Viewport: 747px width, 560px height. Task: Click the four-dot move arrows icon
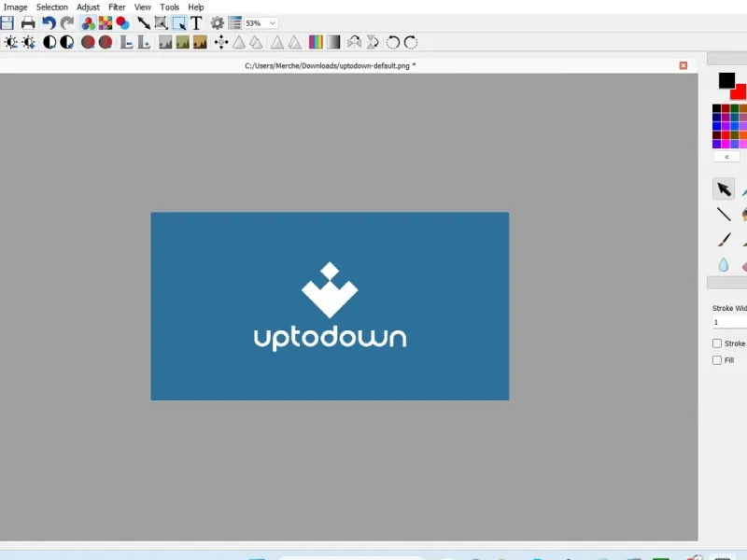click(x=221, y=42)
